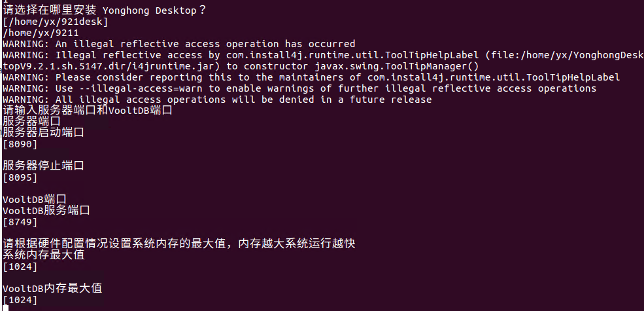Click the 请输入服务器端口和VooltDB端口 prompt
The width and height of the screenshot is (644, 311).
[87, 111]
